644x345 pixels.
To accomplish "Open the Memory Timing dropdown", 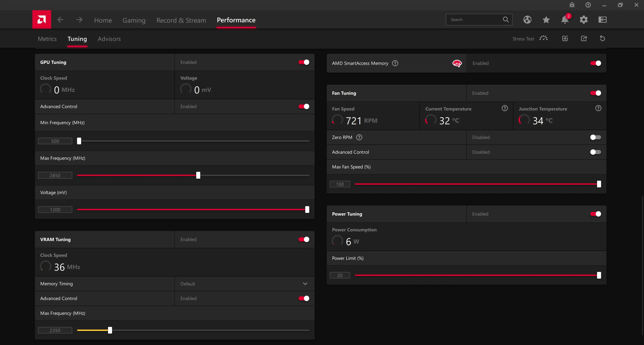I will click(x=245, y=284).
